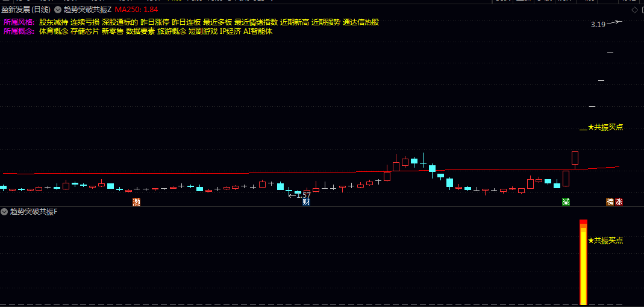Click the 连续亏损 style tag
The height and width of the screenshot is (307, 644).
84,22
